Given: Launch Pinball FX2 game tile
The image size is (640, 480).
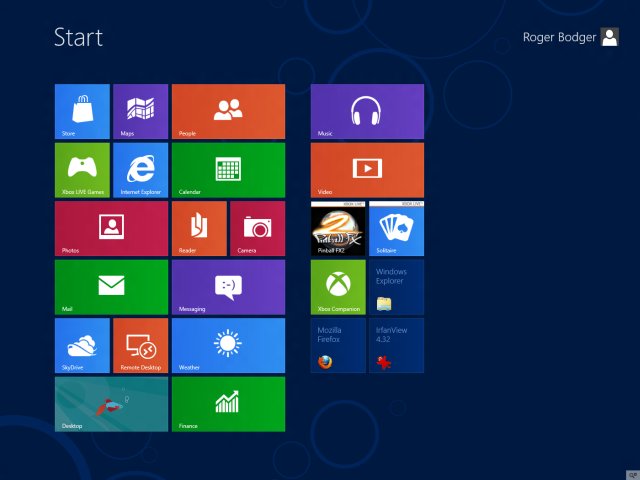Looking at the screenshot, I should pos(338,229).
